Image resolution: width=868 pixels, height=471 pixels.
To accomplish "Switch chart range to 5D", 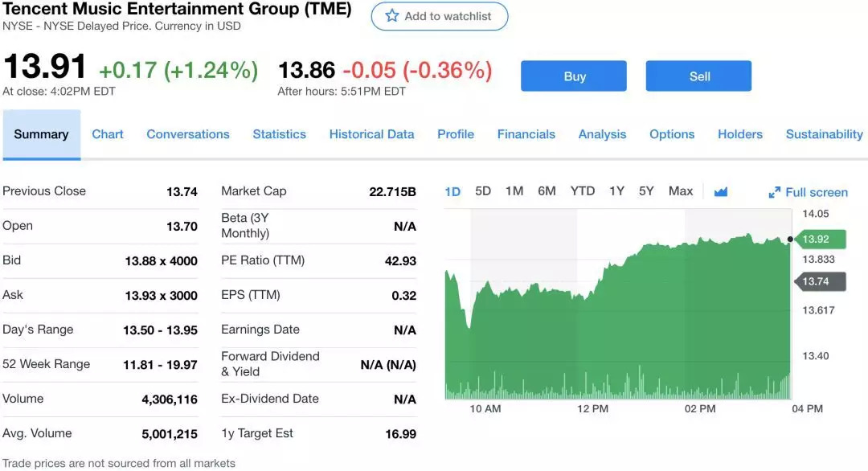I will click(483, 191).
